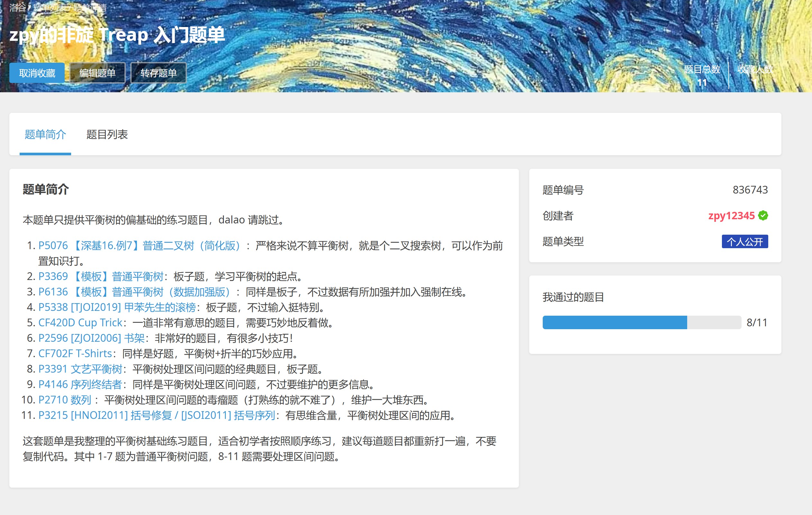Open P2710 数列 problem link
Viewport: 812px width, 515px height.
(x=65, y=400)
